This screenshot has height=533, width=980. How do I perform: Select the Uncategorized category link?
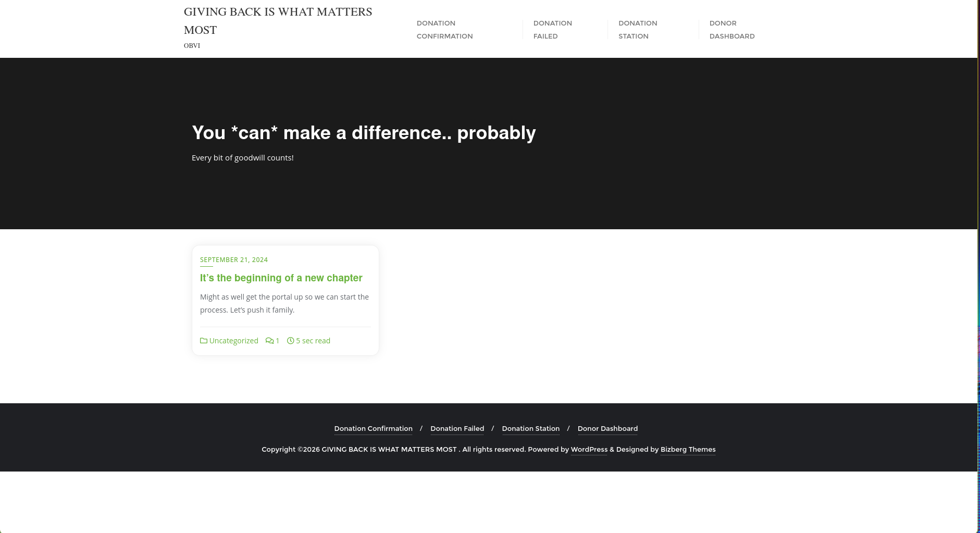pyautogui.click(x=233, y=340)
